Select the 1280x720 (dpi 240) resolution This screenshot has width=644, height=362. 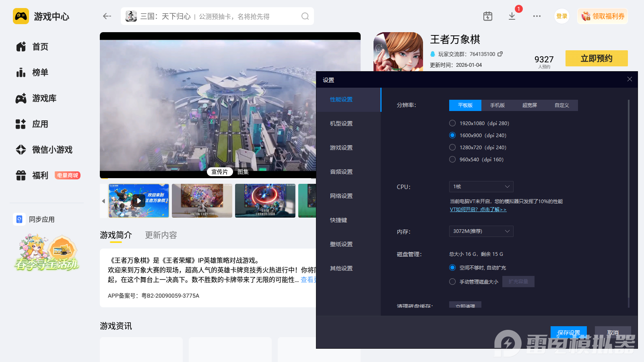click(x=452, y=147)
